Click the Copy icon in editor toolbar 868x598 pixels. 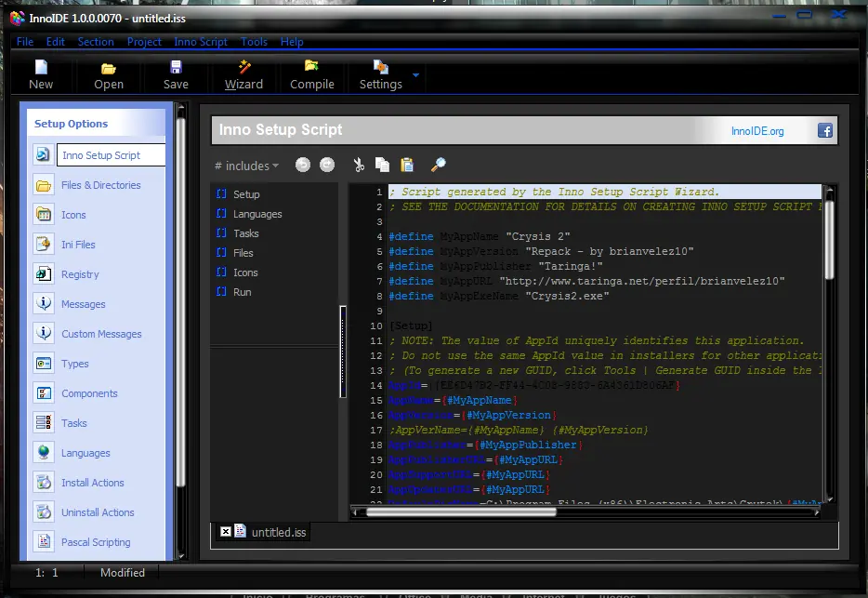pyautogui.click(x=382, y=165)
